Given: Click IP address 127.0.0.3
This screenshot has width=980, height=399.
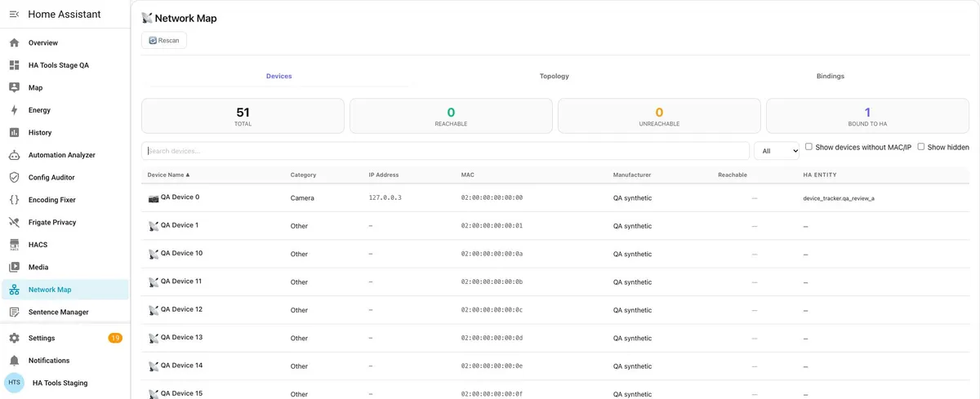Looking at the screenshot, I should tap(385, 198).
